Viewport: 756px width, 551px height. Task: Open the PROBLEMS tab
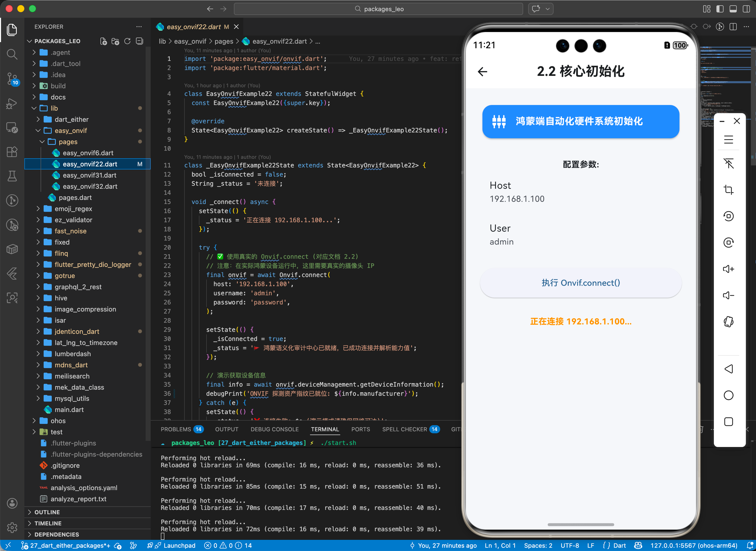176,429
